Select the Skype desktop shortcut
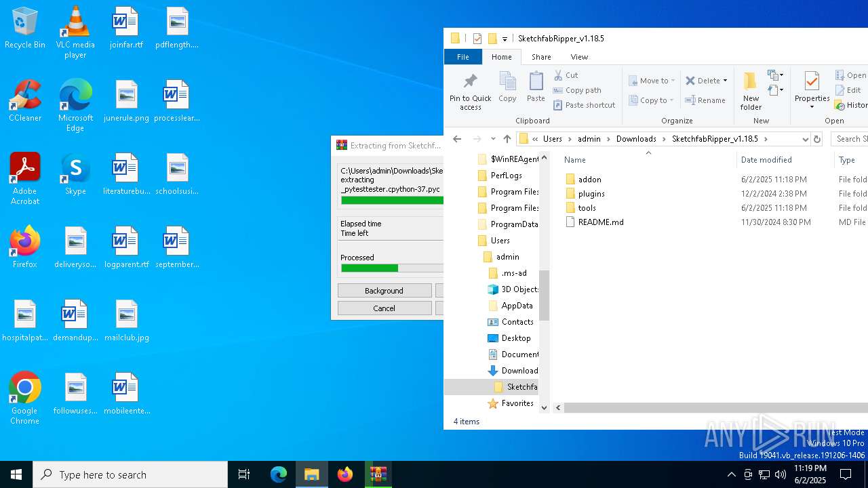The width and height of the screenshot is (868, 488). 75,175
